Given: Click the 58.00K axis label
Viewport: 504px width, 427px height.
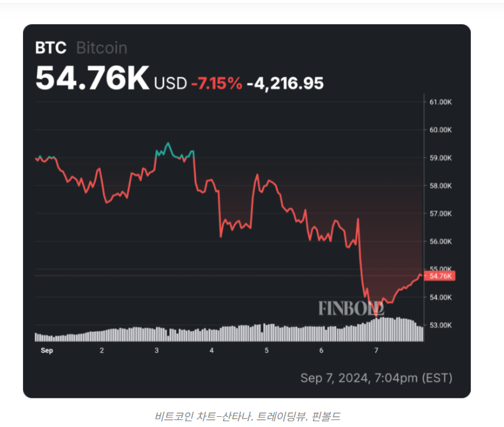Looking at the screenshot, I should pos(440,186).
